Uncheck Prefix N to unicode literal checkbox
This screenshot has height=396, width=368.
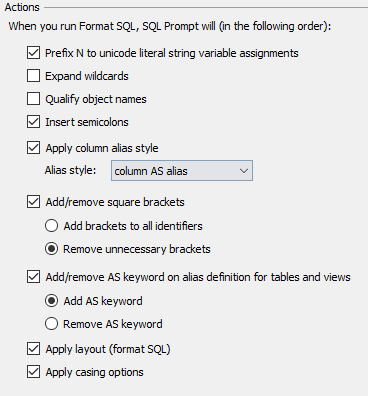tap(33, 53)
